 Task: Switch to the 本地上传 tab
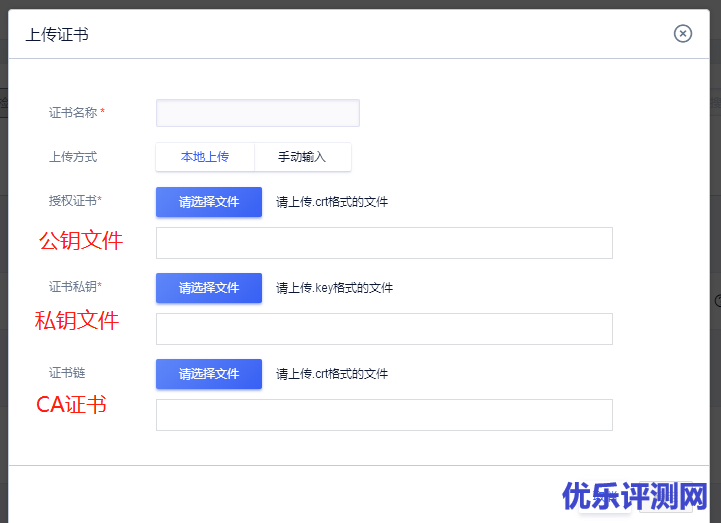205,157
